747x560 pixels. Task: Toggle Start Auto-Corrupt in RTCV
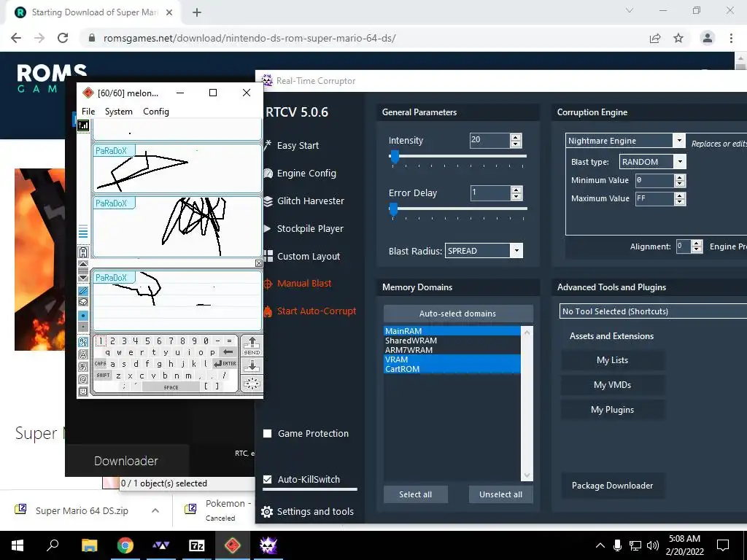311,311
